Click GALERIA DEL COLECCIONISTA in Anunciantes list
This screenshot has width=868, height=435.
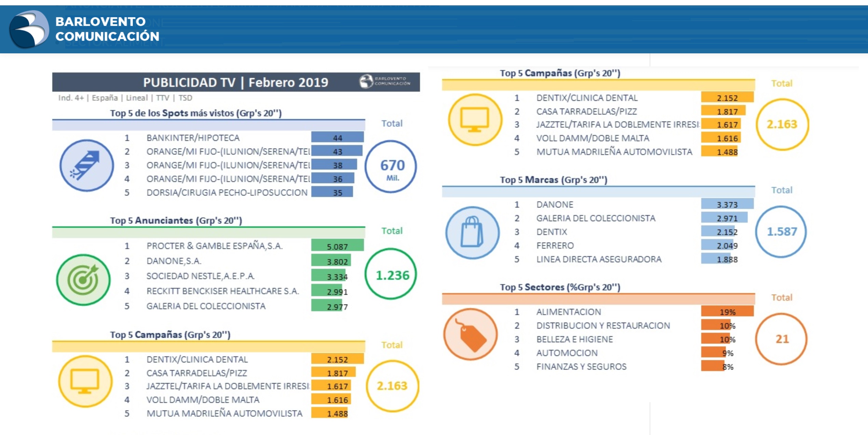pyautogui.click(x=206, y=306)
